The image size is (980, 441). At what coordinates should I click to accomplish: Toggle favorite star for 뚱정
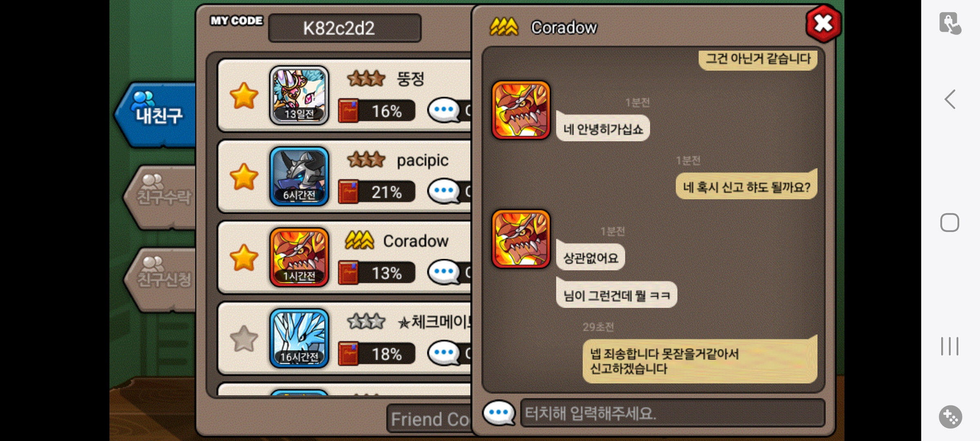pyautogui.click(x=244, y=96)
